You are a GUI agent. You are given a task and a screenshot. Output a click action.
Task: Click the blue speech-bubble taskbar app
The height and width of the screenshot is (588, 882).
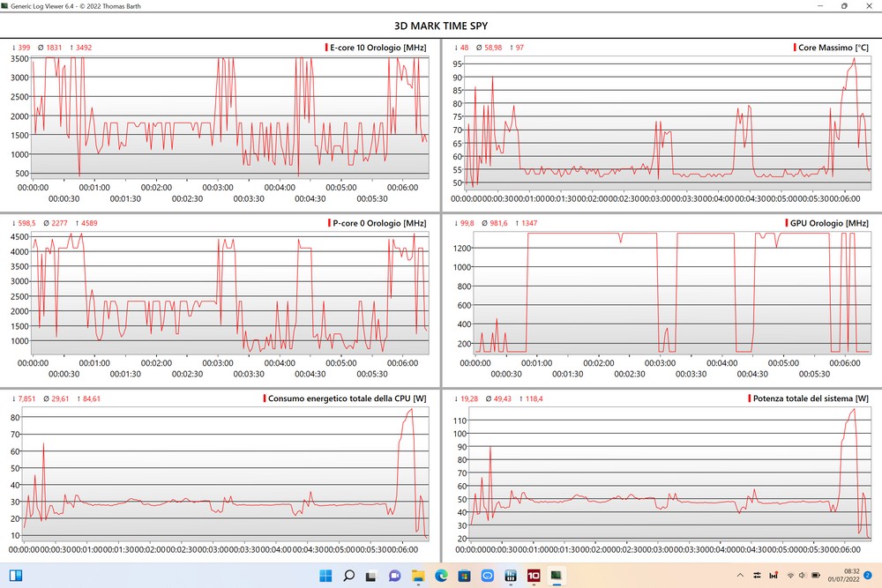487,576
